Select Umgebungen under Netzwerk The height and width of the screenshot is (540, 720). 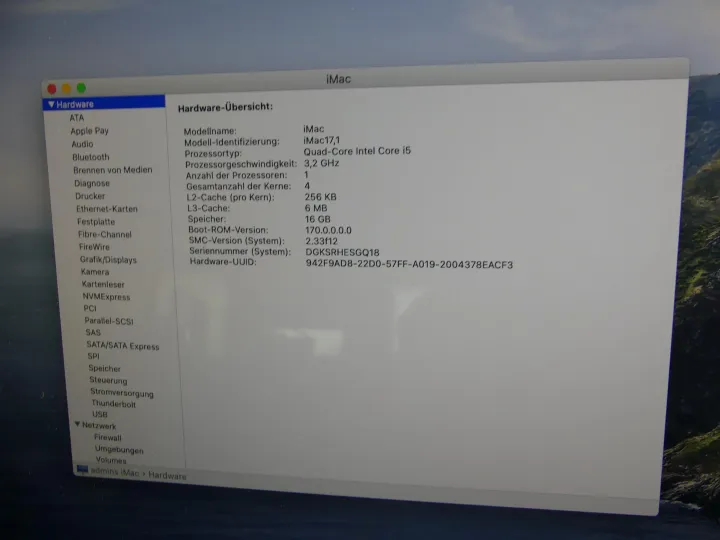119,450
